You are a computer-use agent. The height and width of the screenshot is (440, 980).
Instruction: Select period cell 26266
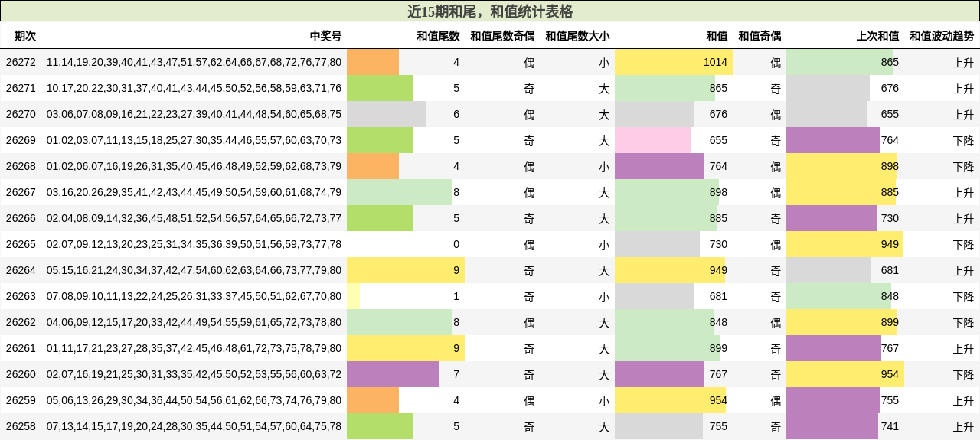(x=21, y=218)
